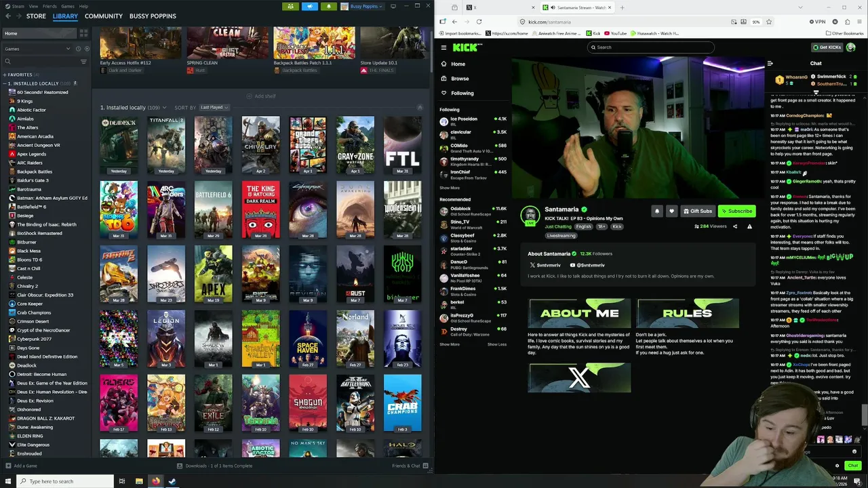
Task: Click the Kick logo
Action: tap(467, 47)
